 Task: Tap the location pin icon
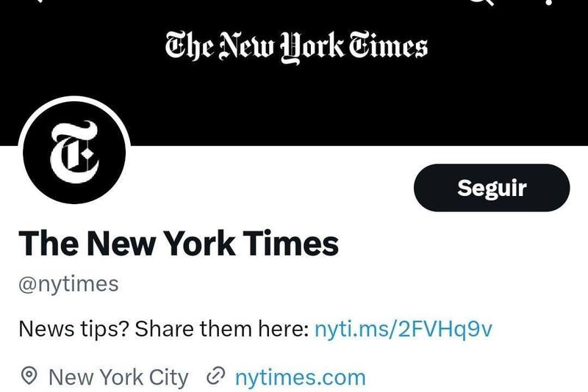coord(29,376)
